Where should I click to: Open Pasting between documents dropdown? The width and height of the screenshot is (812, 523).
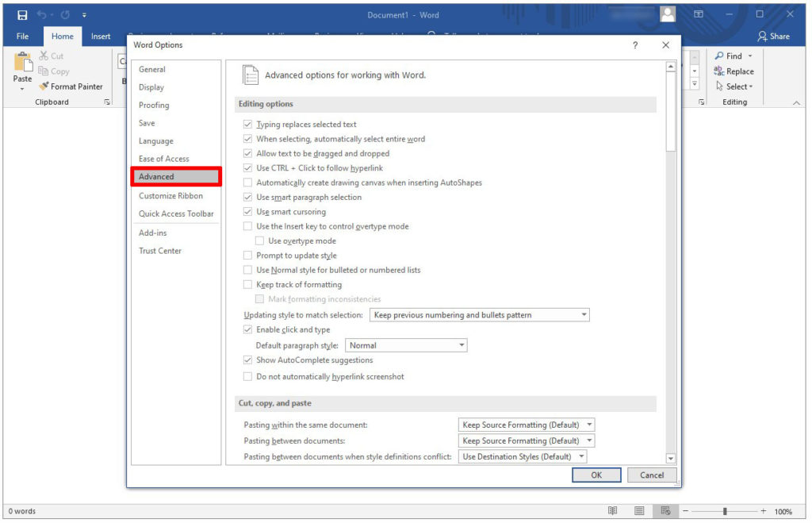pyautogui.click(x=527, y=440)
